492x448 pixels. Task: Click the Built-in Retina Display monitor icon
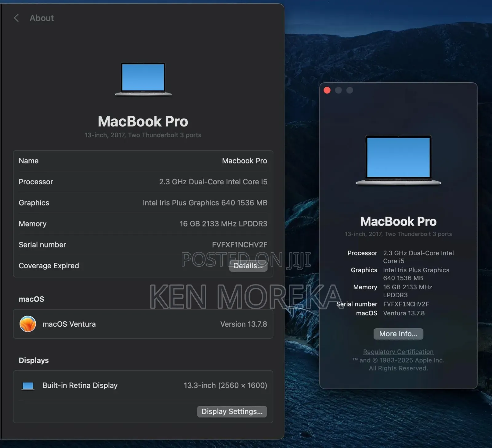tap(28, 386)
